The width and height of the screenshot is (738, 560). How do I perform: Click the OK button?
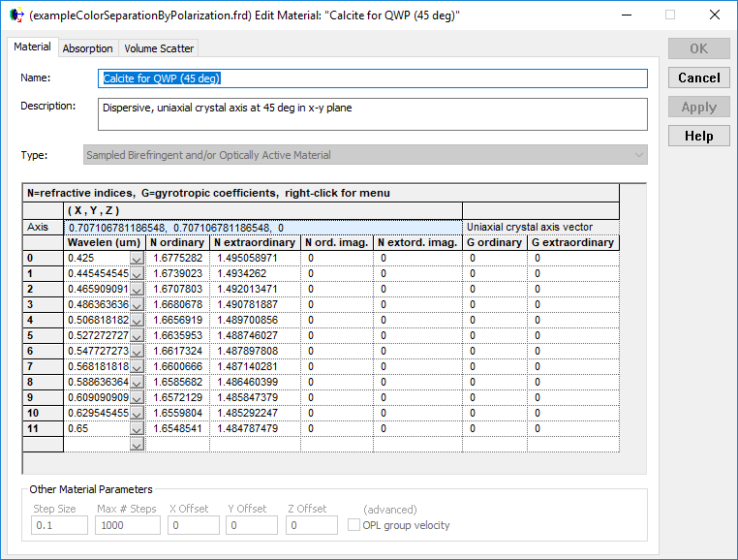point(698,48)
